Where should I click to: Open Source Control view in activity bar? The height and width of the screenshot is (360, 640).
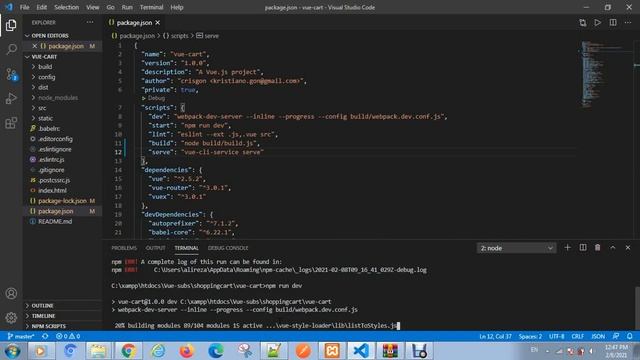11,74
